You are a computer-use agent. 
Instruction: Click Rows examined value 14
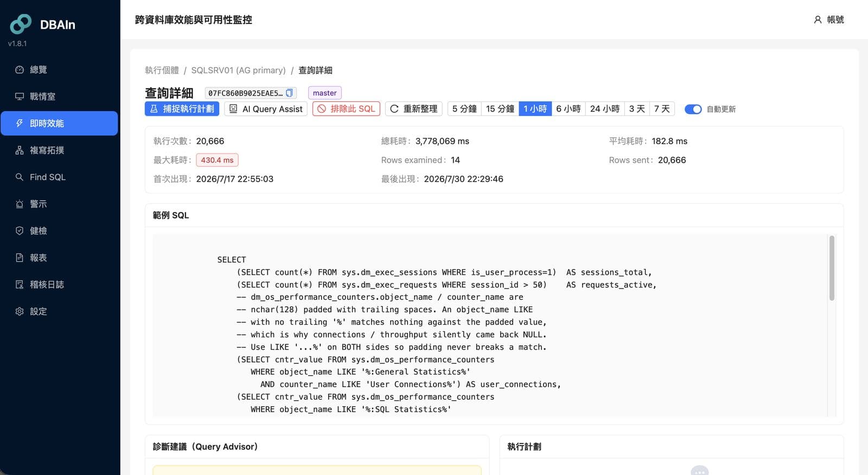click(x=455, y=160)
